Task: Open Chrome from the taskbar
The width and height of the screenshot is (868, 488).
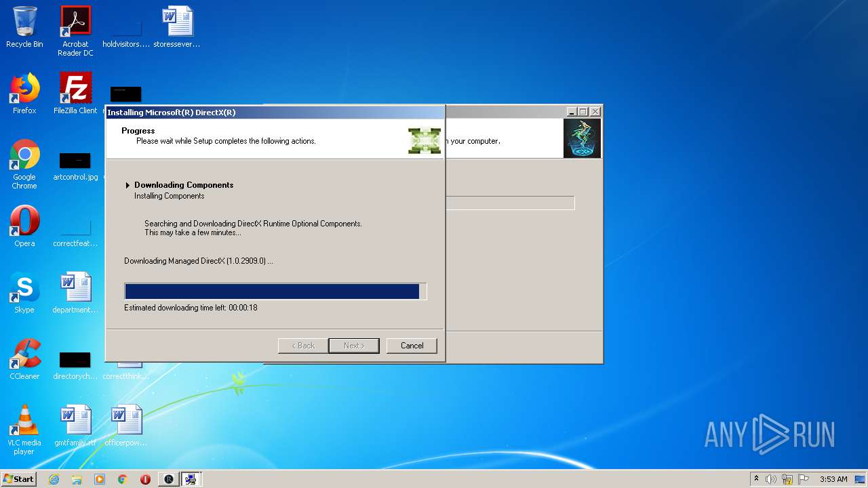Action: pos(123,479)
